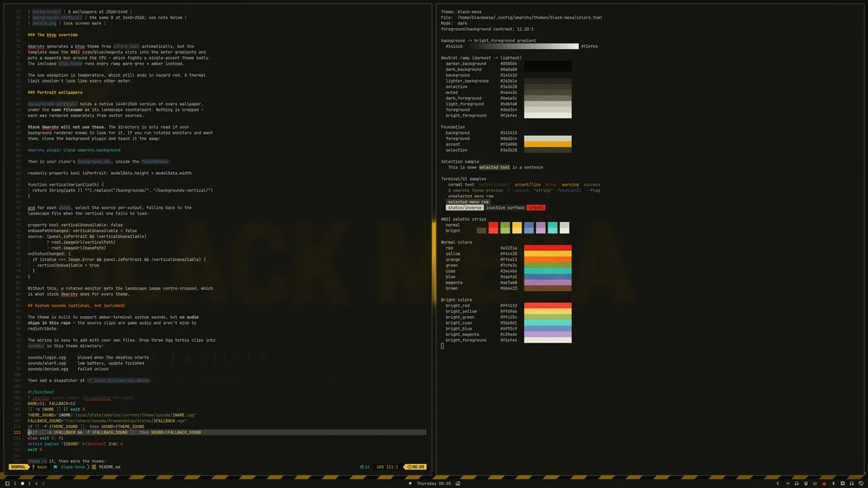Click the red tray indicator icon

(x=824, y=483)
